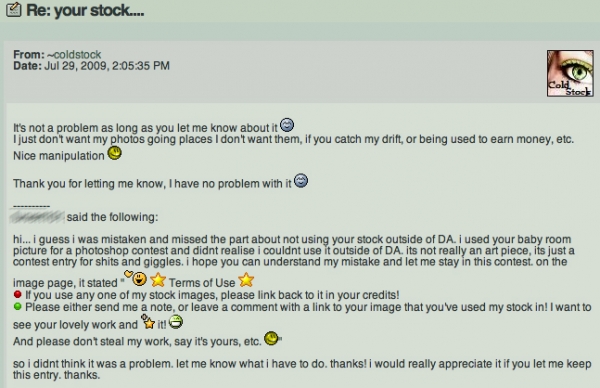This screenshot has height=388, width=600.
Task: Click the note icon beside Re: your stock....
Action: 13,10
